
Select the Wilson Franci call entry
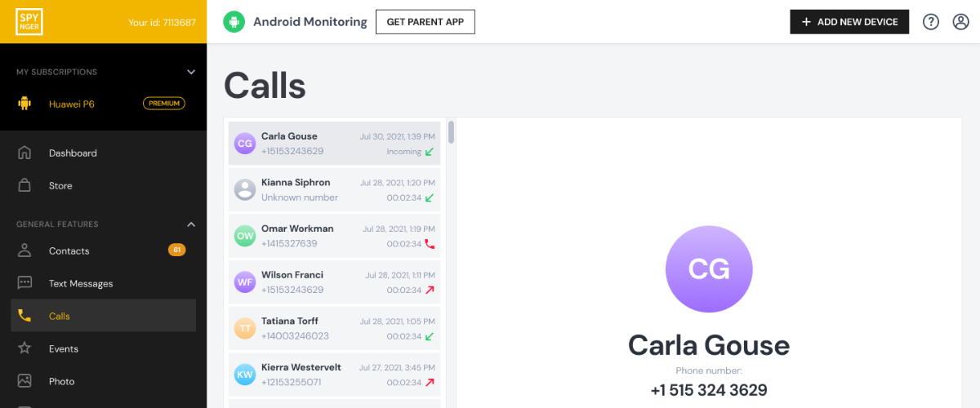pos(334,282)
